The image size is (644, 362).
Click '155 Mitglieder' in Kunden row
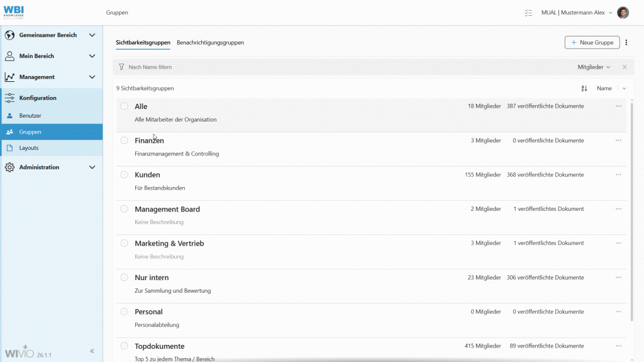[x=482, y=175]
